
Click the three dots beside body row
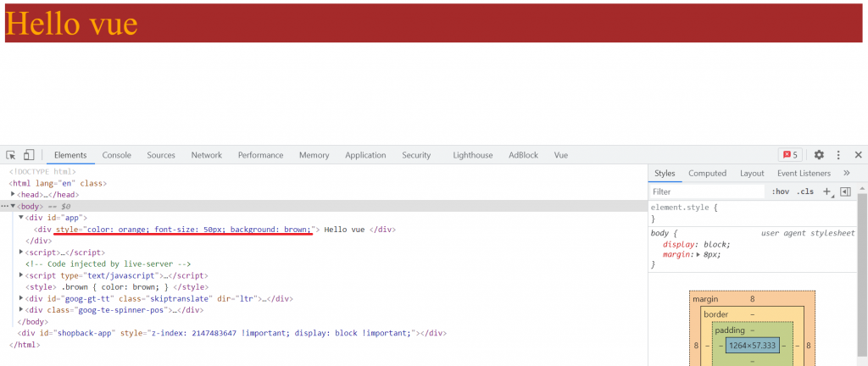(4, 206)
